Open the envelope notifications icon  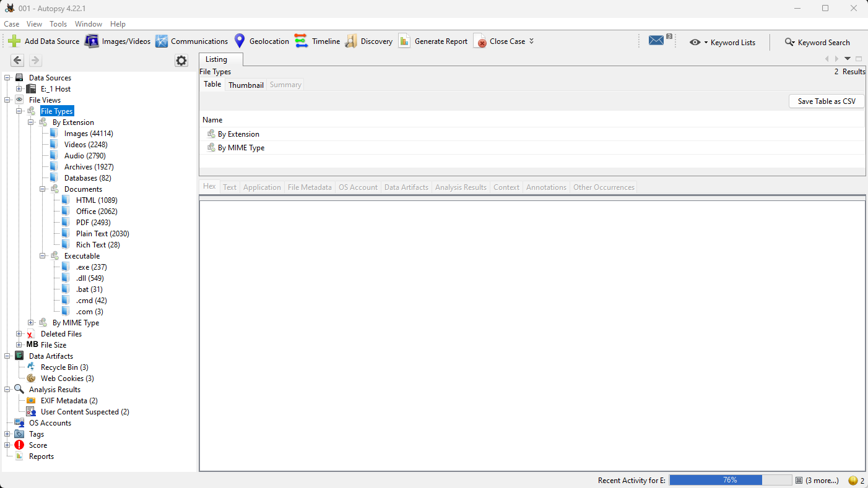point(656,41)
